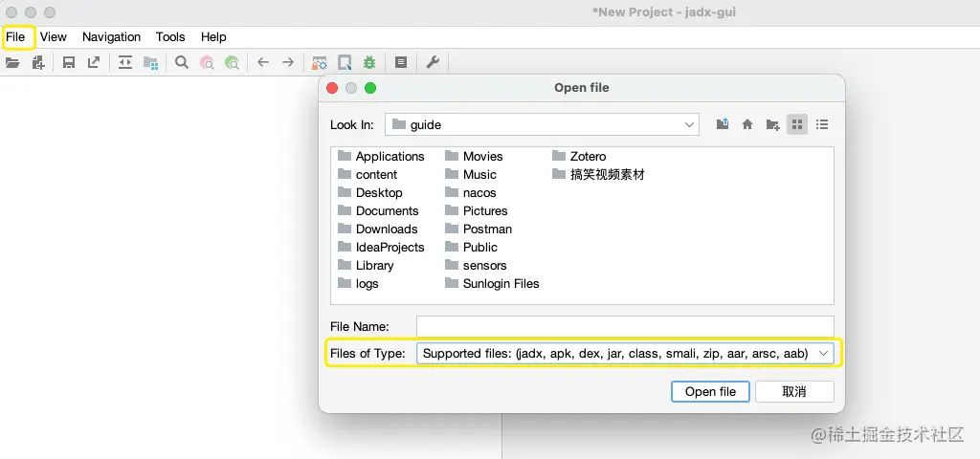980x459 pixels.
Task: Open the Log viewer icon
Action: [x=401, y=62]
